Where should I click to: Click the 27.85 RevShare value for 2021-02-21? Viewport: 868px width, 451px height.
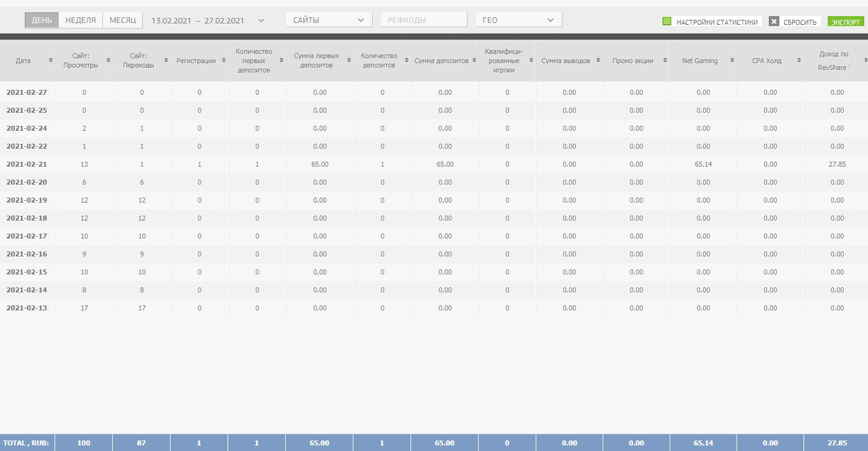[x=837, y=164]
